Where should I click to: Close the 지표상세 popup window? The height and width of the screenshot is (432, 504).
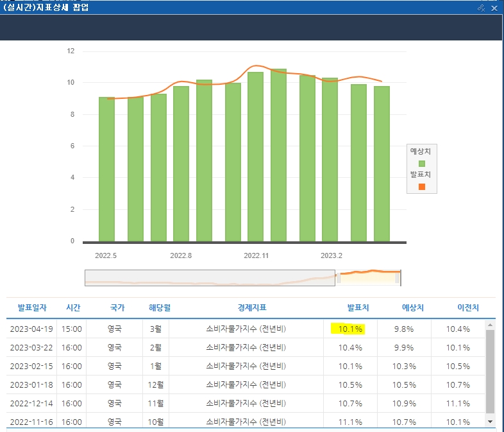[x=494, y=8]
